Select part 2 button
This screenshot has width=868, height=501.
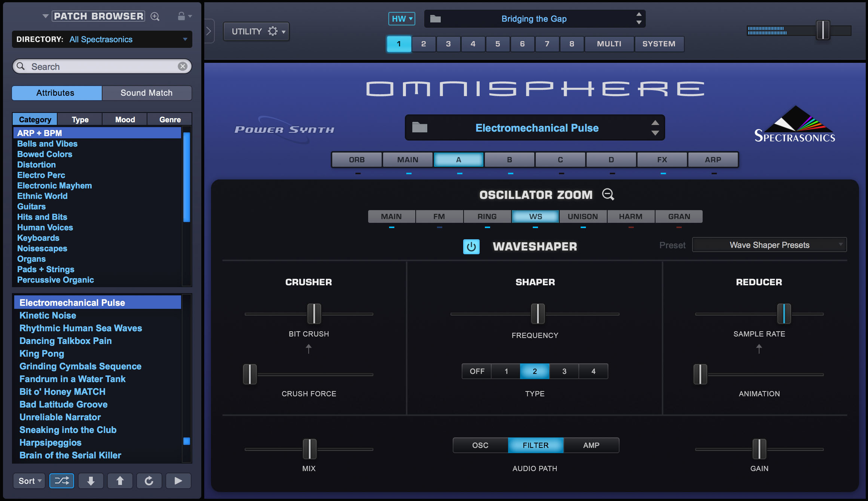coord(424,44)
